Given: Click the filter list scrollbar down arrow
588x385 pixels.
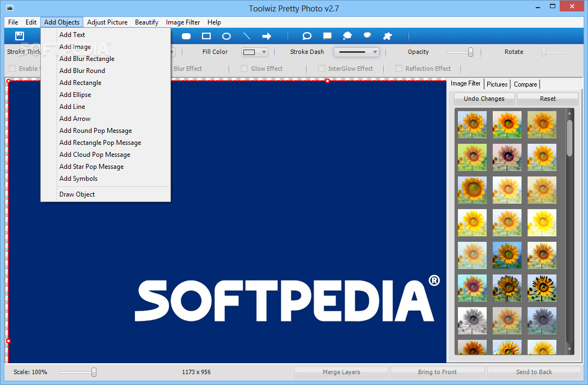Looking at the screenshot, I should pyautogui.click(x=569, y=350).
